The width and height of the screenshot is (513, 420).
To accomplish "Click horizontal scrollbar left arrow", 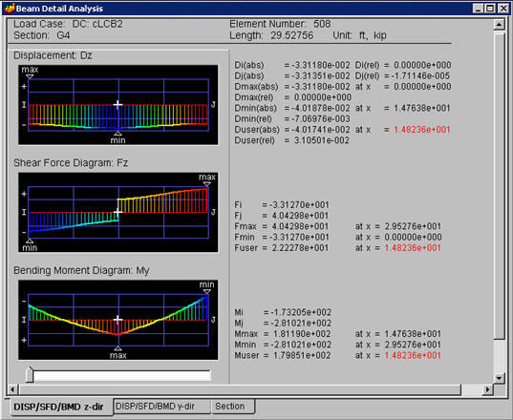I will [12, 389].
